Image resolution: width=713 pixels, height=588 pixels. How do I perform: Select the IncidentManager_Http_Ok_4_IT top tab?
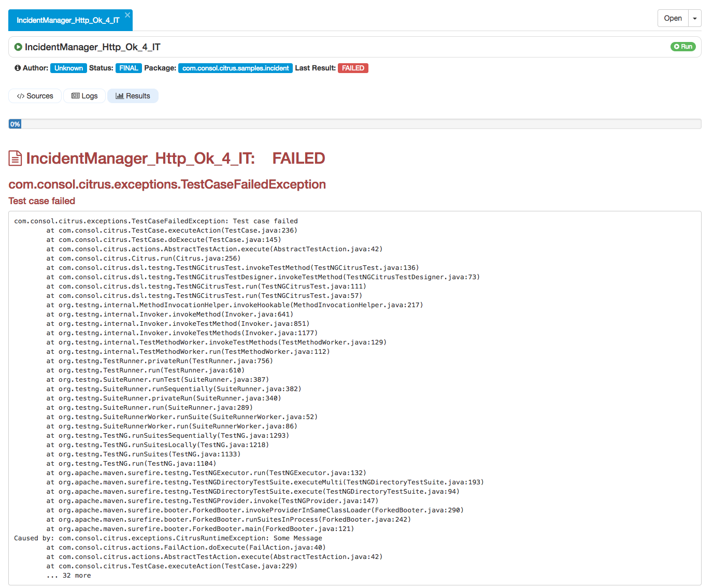(68, 20)
